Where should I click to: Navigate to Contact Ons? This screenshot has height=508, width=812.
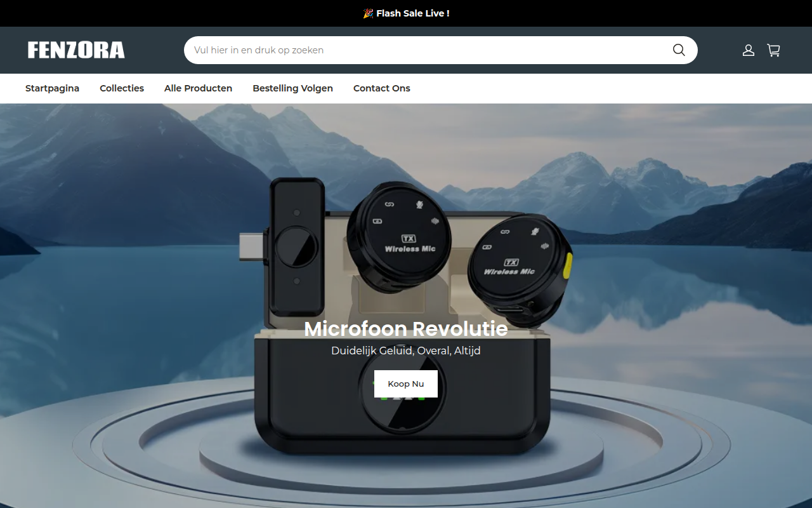(382, 88)
